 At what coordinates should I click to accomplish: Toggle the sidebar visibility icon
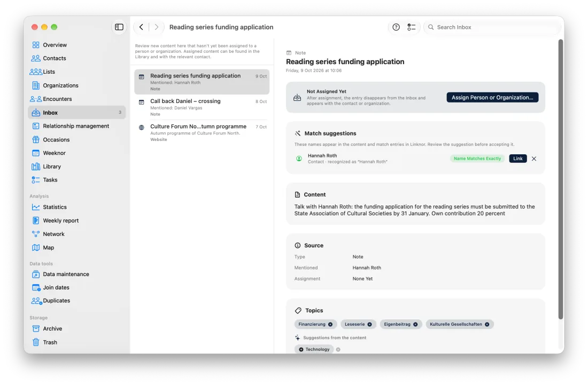(119, 27)
